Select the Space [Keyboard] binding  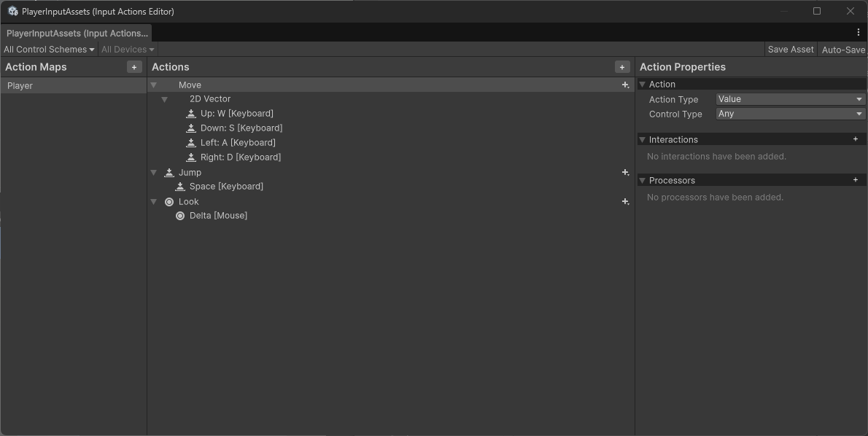click(x=226, y=187)
